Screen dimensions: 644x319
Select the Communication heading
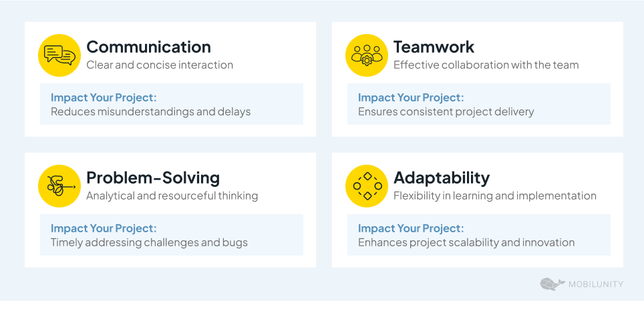pyautogui.click(x=149, y=47)
